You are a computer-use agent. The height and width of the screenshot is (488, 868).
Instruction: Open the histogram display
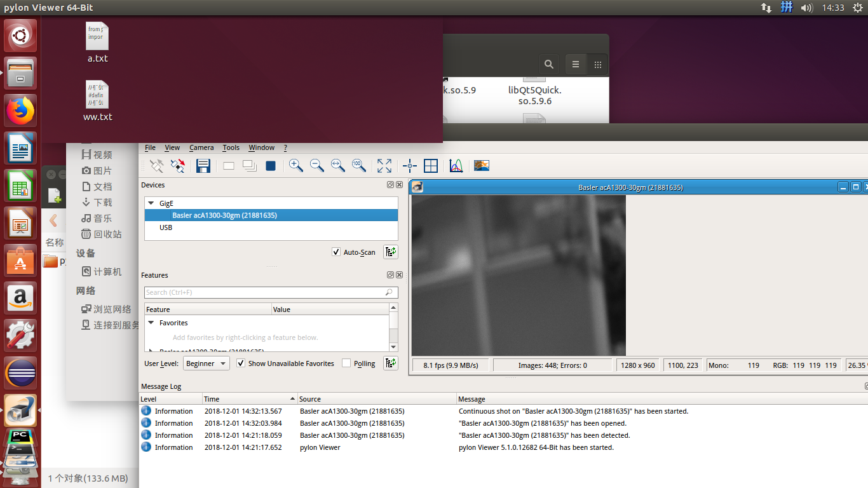456,166
